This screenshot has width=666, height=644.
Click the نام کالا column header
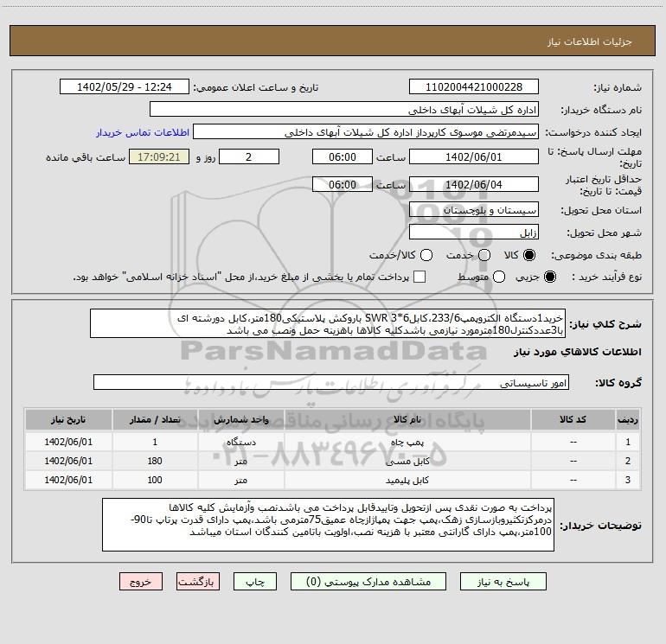click(407, 419)
